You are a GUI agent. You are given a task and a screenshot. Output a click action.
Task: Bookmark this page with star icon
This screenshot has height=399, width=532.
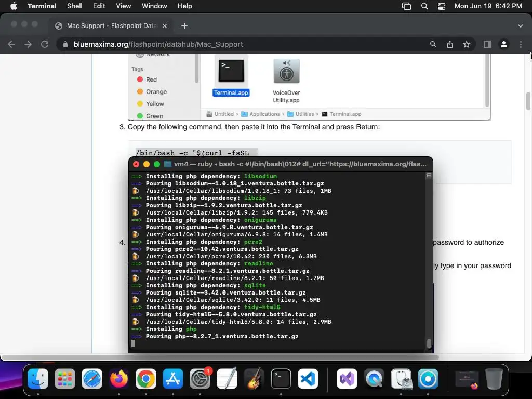pyautogui.click(x=467, y=44)
